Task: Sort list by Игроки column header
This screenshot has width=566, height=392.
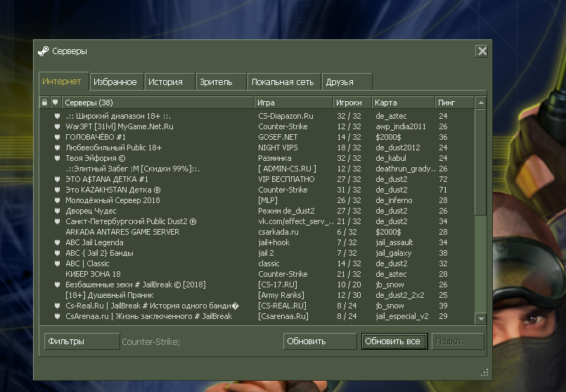Action: (352, 103)
